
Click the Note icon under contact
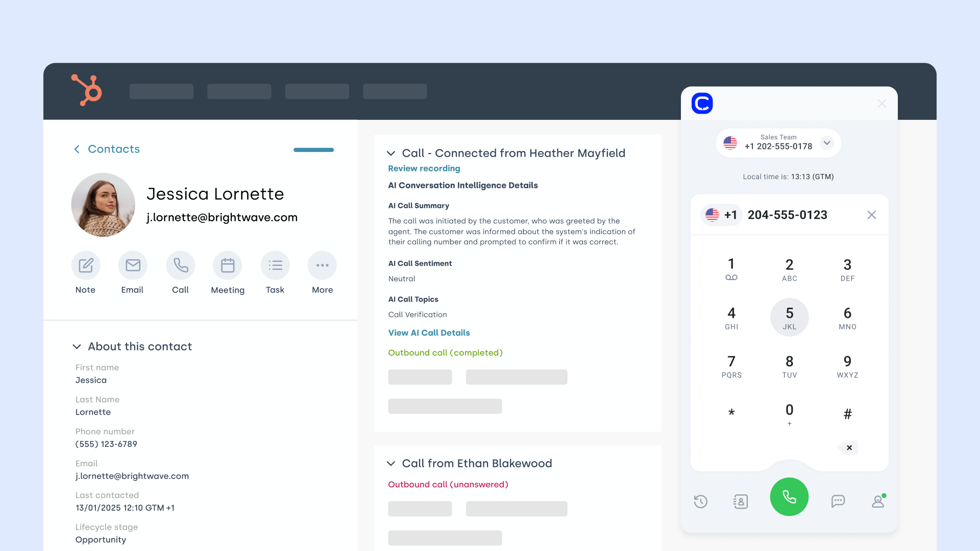[x=86, y=265]
